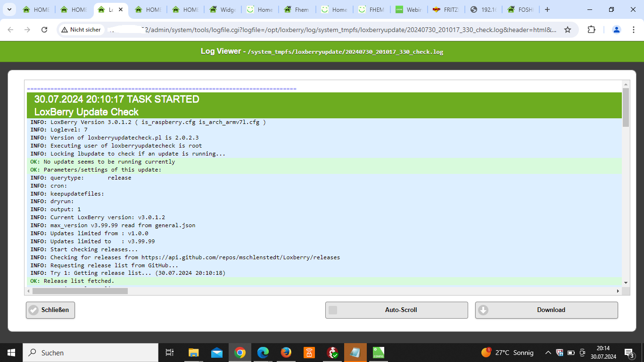Click the battery icon in system tray
The width and height of the screenshot is (644, 362).
click(571, 353)
